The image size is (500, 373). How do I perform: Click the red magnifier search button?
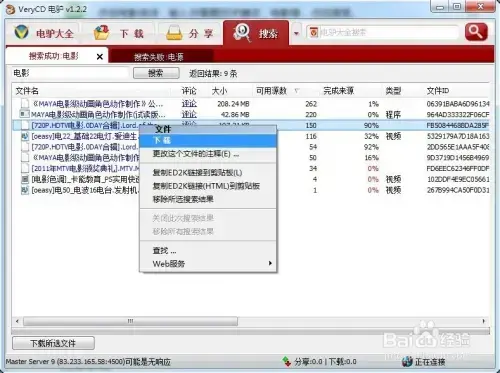pos(476,32)
